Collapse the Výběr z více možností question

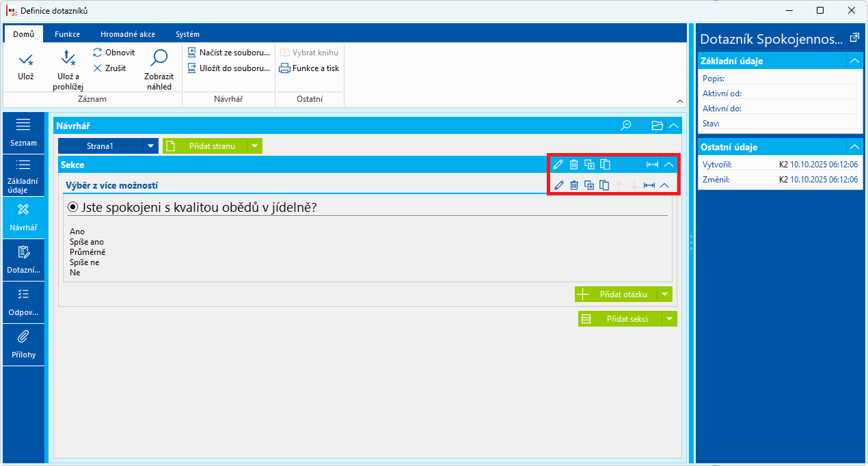pyautogui.click(x=664, y=185)
